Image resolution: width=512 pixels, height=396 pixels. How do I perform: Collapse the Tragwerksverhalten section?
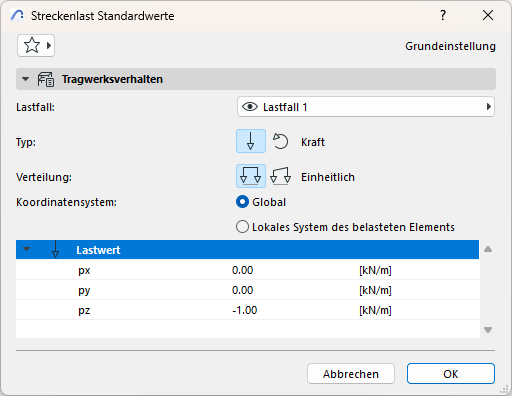25,79
